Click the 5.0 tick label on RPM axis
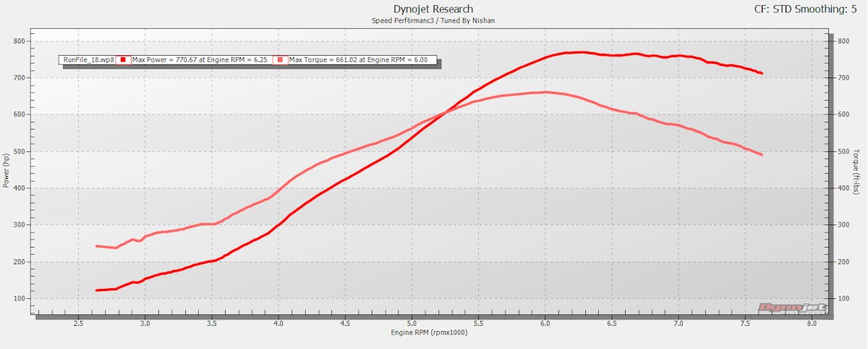This screenshot has height=349, width=868. (411, 325)
